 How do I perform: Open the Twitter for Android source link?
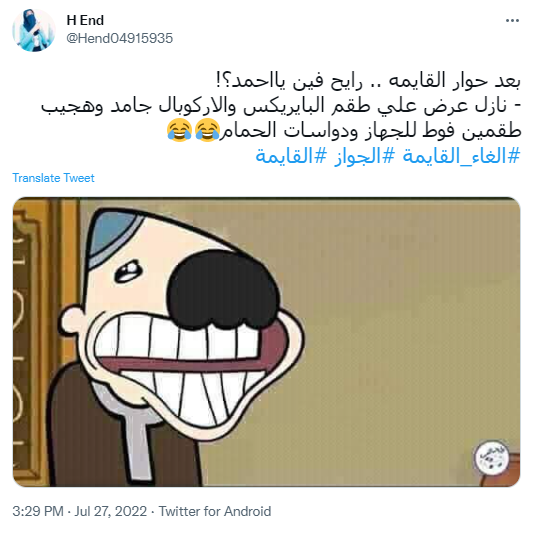point(215,511)
